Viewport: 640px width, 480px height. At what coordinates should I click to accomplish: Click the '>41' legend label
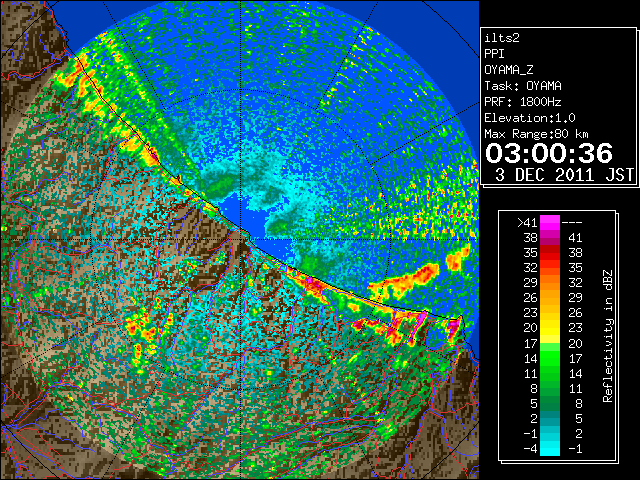(527, 223)
